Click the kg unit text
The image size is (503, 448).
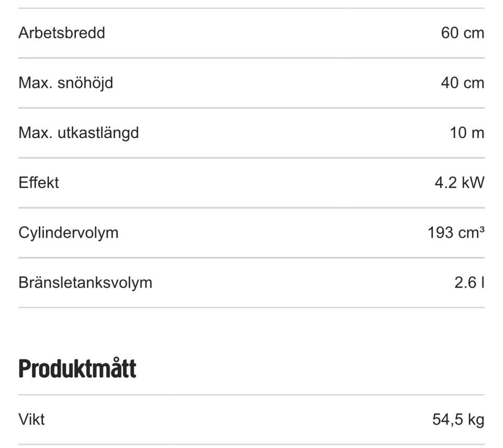[476, 419]
